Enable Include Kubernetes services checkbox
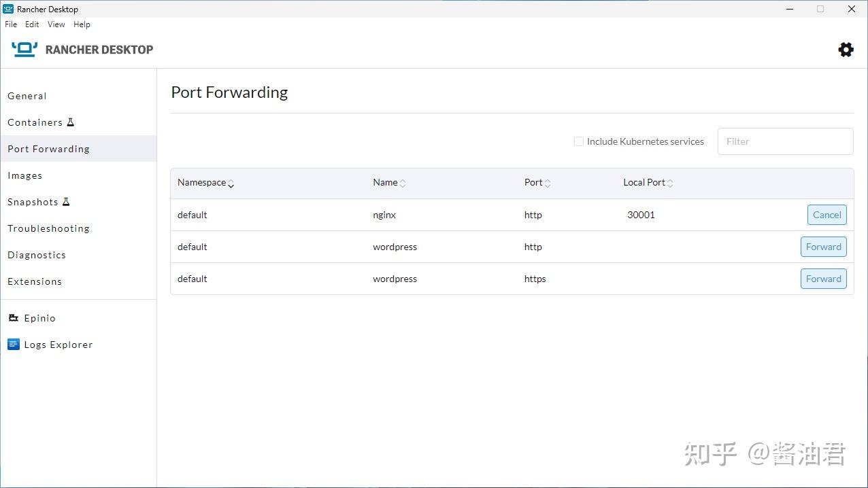 (579, 141)
